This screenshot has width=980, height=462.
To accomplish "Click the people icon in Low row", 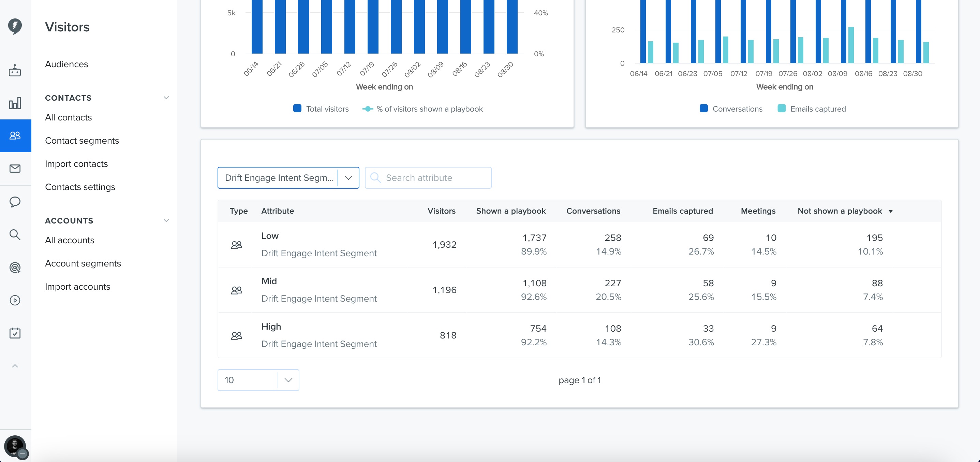I will 236,245.
